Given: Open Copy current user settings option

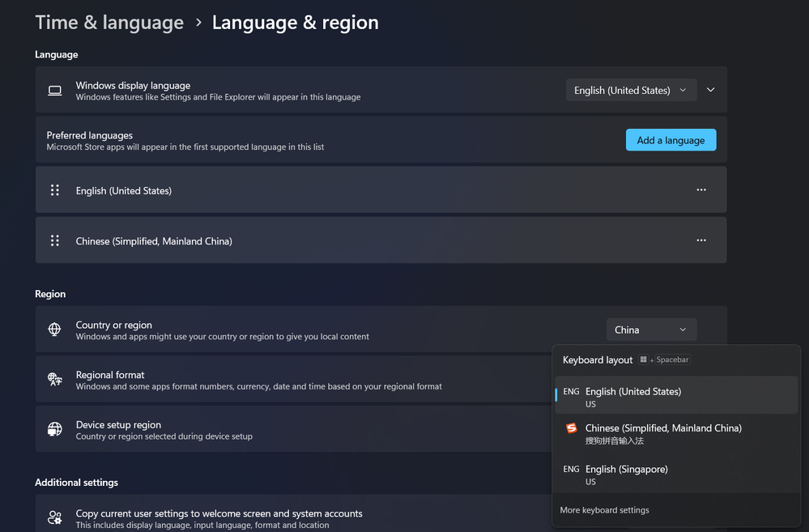Looking at the screenshot, I should coord(219,518).
